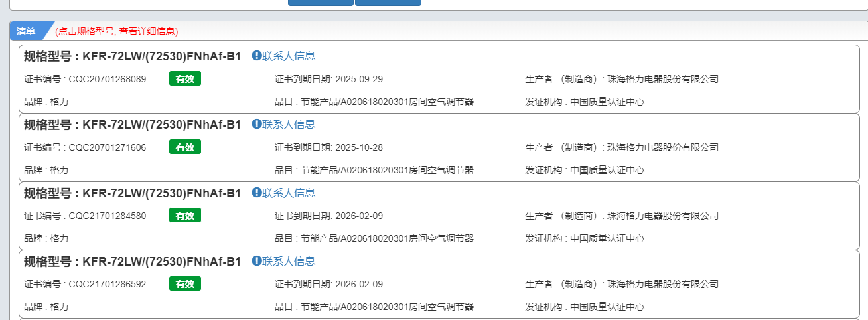Click the green 有效 badge beside CQC20701268089

coord(185,79)
